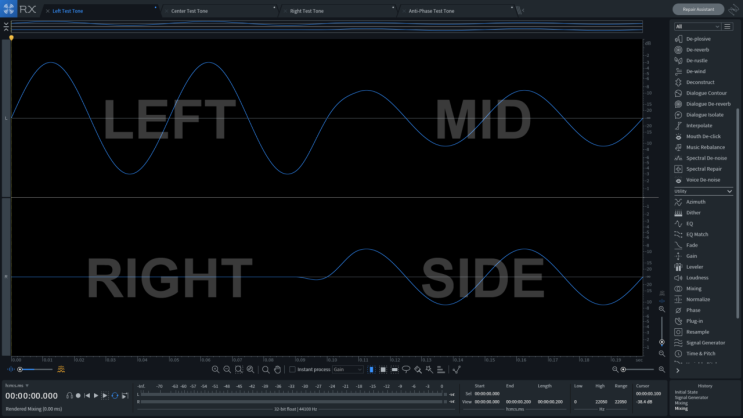
Task: Select the Left Test Tone tab
Action: click(x=68, y=11)
